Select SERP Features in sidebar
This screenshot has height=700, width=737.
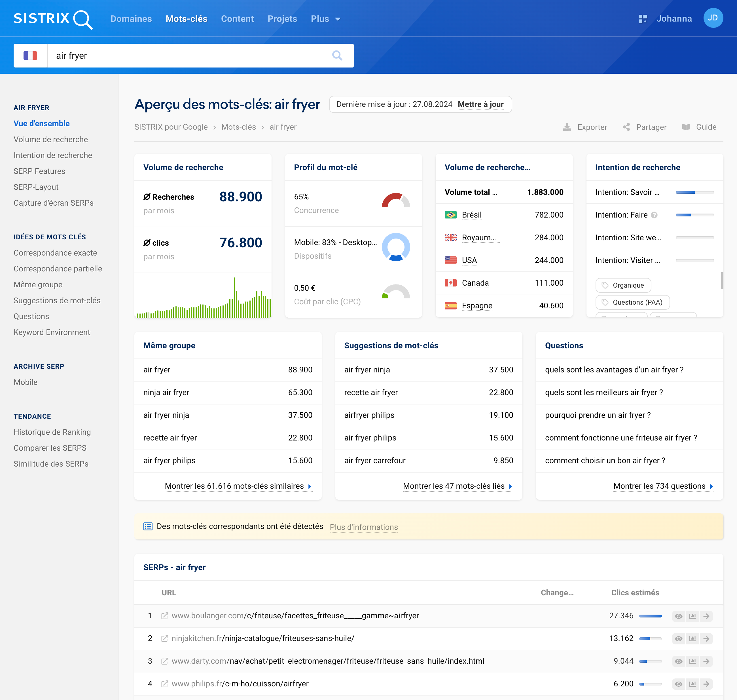click(39, 171)
